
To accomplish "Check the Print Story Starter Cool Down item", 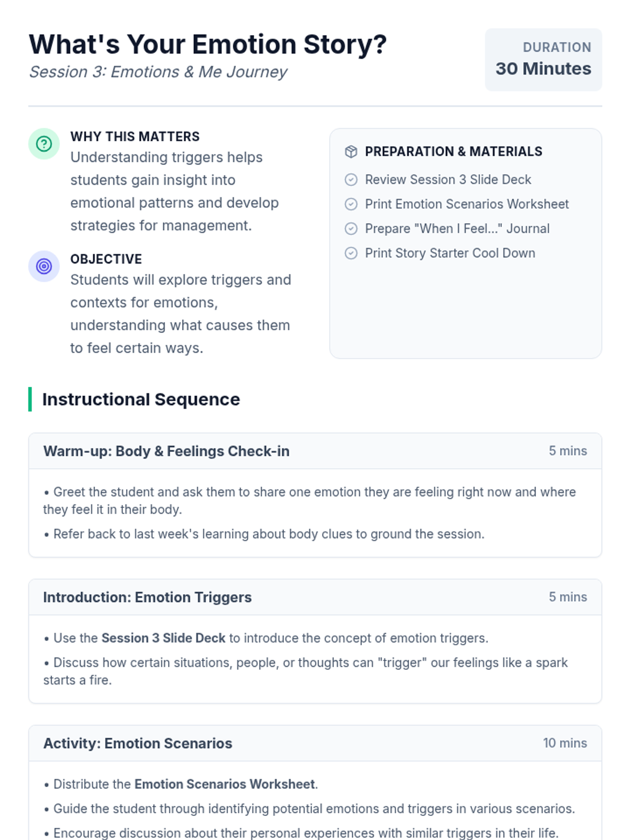I will [351, 254].
